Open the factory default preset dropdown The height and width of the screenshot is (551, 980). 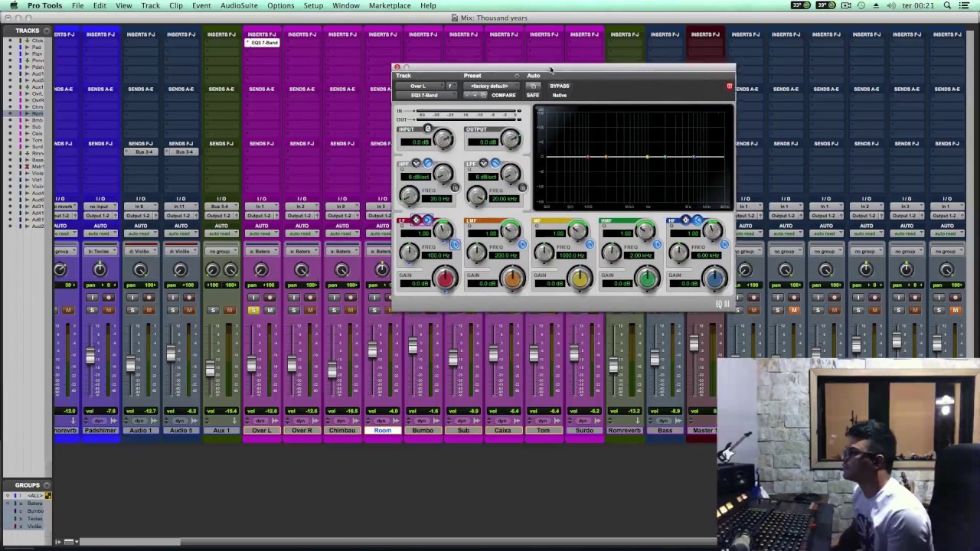point(492,86)
